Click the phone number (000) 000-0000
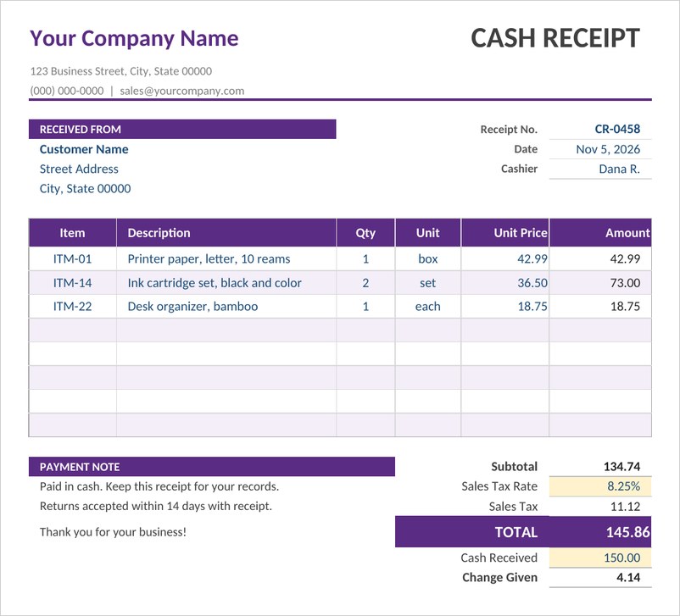 (67, 91)
